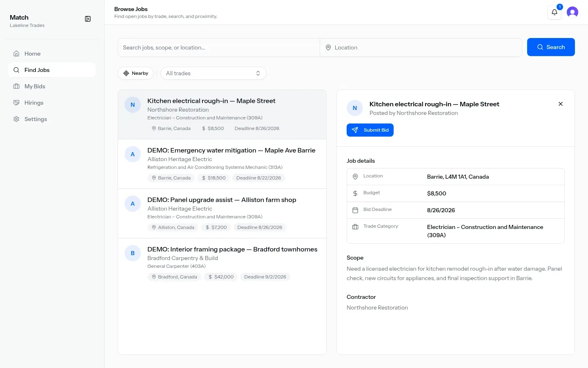Click the $18,500 budget tag

(x=214, y=178)
